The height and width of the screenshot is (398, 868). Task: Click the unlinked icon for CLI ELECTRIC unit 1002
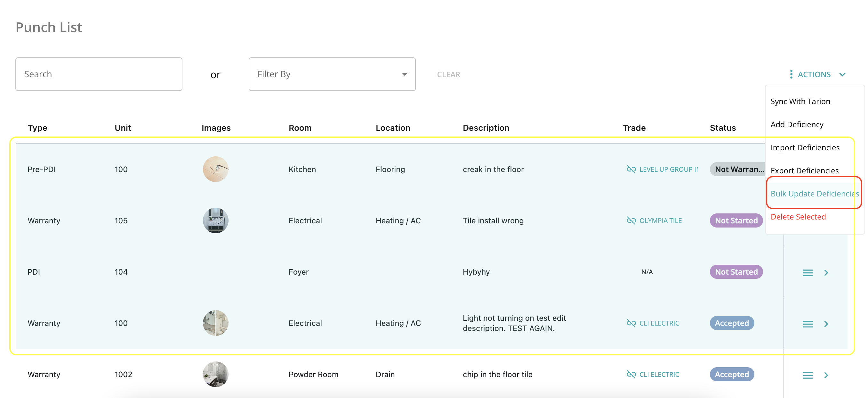tap(631, 374)
